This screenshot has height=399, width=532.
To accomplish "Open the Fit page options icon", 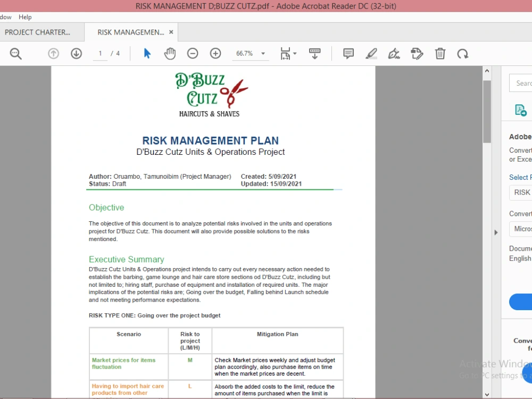I will (x=285, y=54).
